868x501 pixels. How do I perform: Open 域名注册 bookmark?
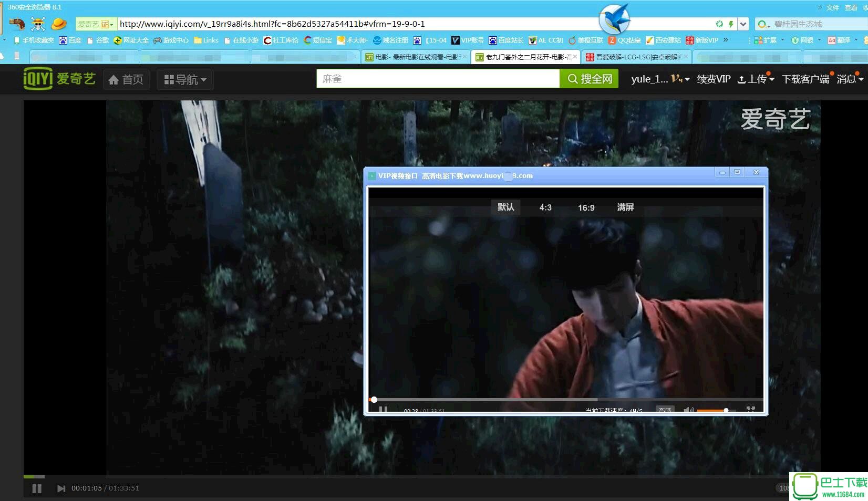coord(390,40)
